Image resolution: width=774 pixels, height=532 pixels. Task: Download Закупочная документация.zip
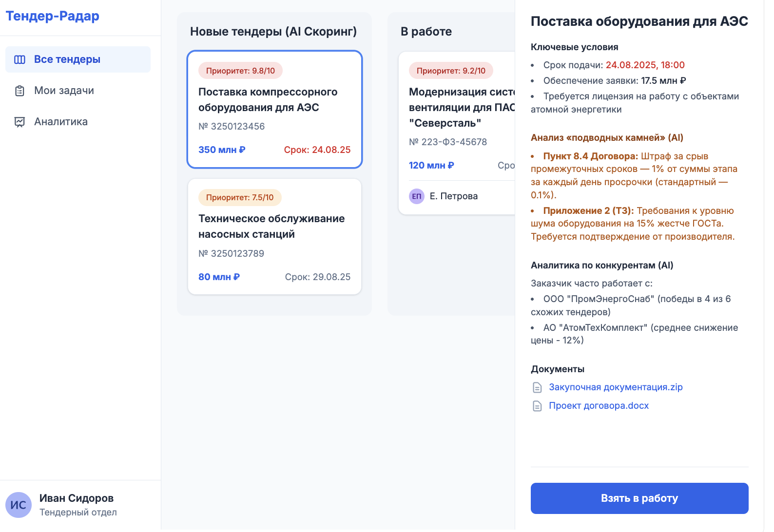point(616,387)
